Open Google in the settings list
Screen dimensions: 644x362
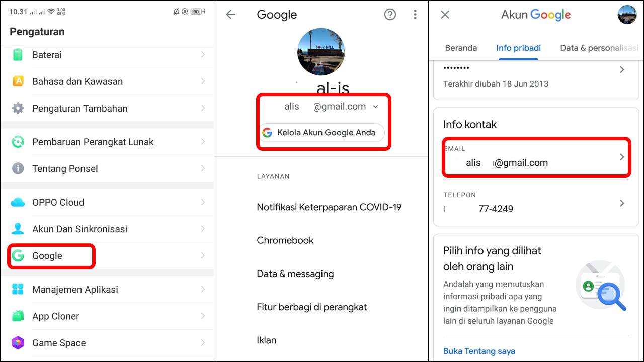47,256
